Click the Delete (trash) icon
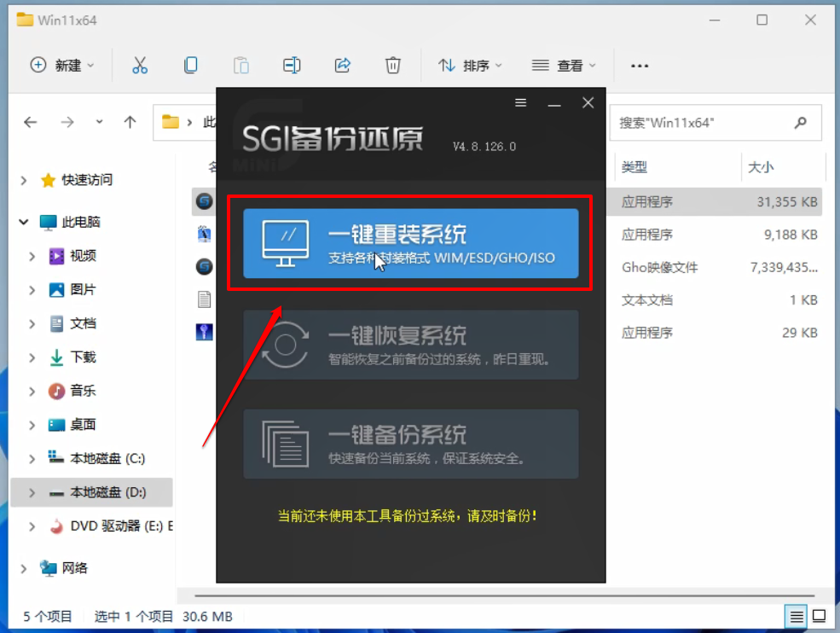Screen dimensions: 840x633 click(x=392, y=64)
